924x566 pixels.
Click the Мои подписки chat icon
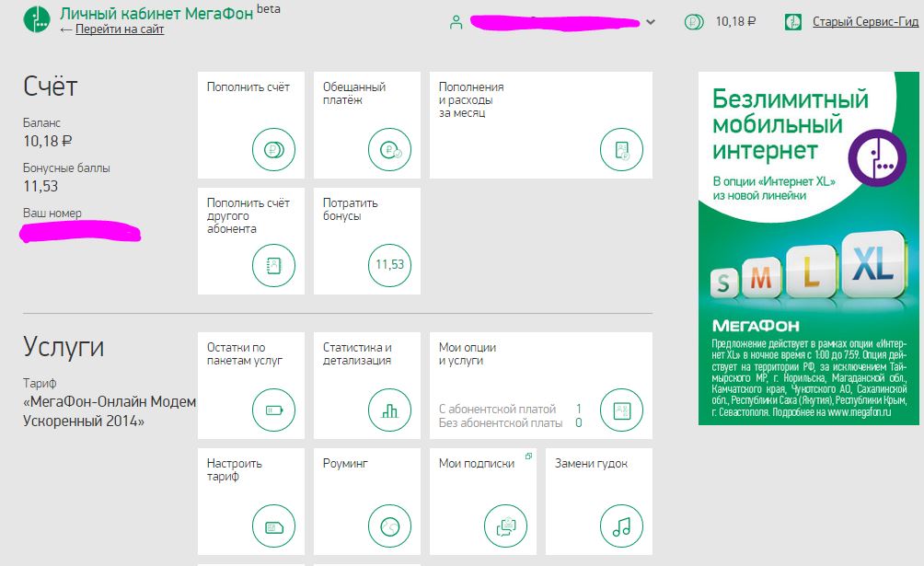pyautogui.click(x=506, y=526)
